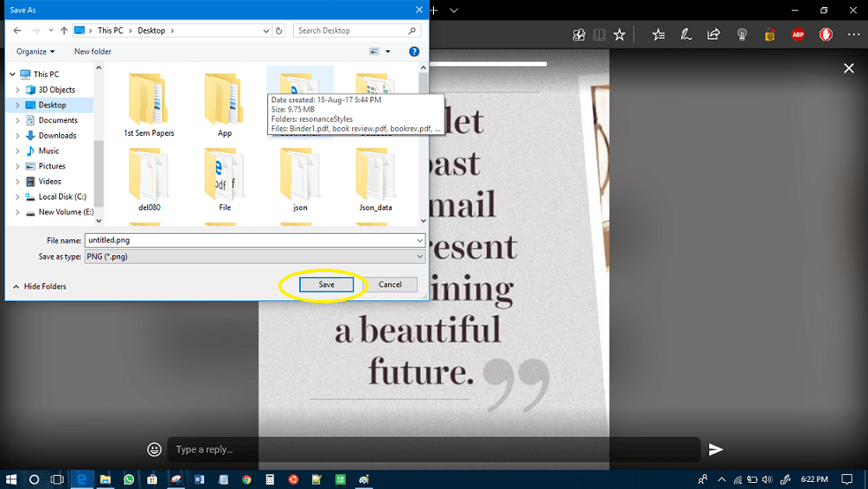Click the Adblock Plus (ABP) extension icon
Viewport: 868px width, 489px height.
click(797, 34)
